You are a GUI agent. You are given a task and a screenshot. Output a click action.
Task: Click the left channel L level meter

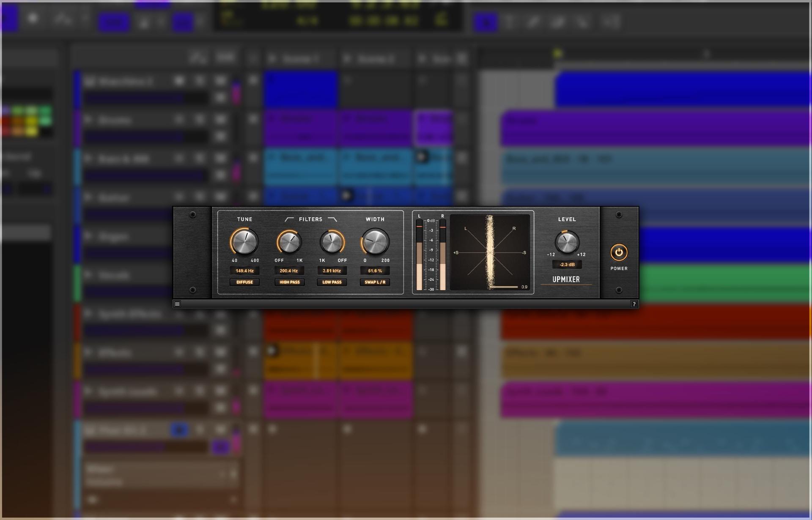[419, 255]
